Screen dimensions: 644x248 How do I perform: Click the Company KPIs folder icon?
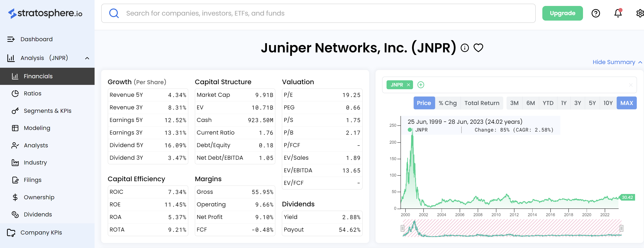coord(11,232)
